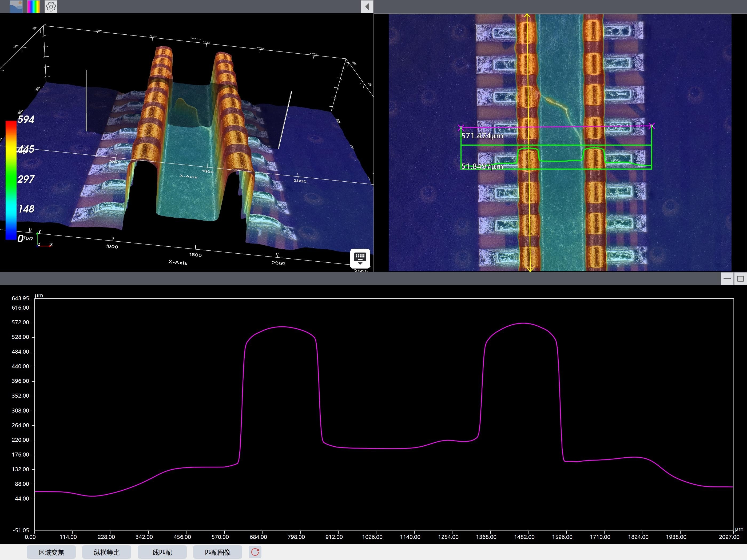Minimize the profile chart panel
The image size is (747, 560).
click(727, 279)
